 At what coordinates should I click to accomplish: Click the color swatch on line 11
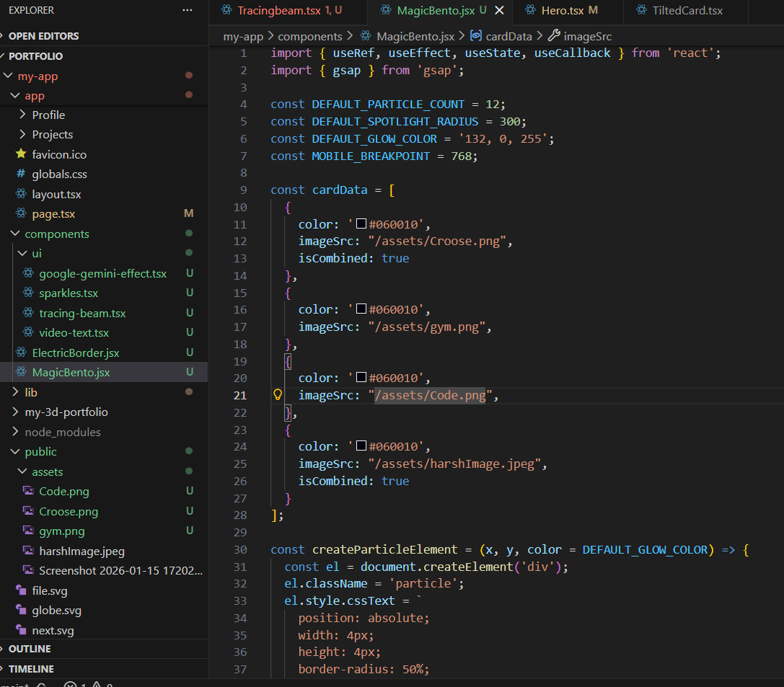[x=361, y=224]
